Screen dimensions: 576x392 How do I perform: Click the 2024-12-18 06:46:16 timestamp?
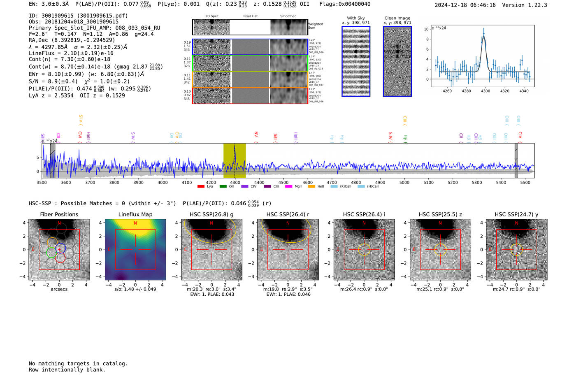(465, 5)
